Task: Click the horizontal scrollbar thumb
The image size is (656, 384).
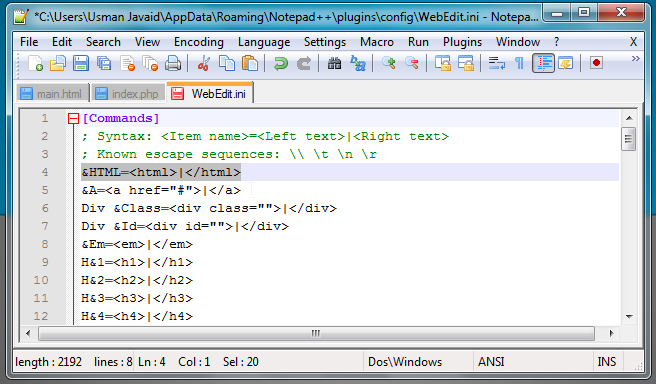Action: pyautogui.click(x=316, y=333)
